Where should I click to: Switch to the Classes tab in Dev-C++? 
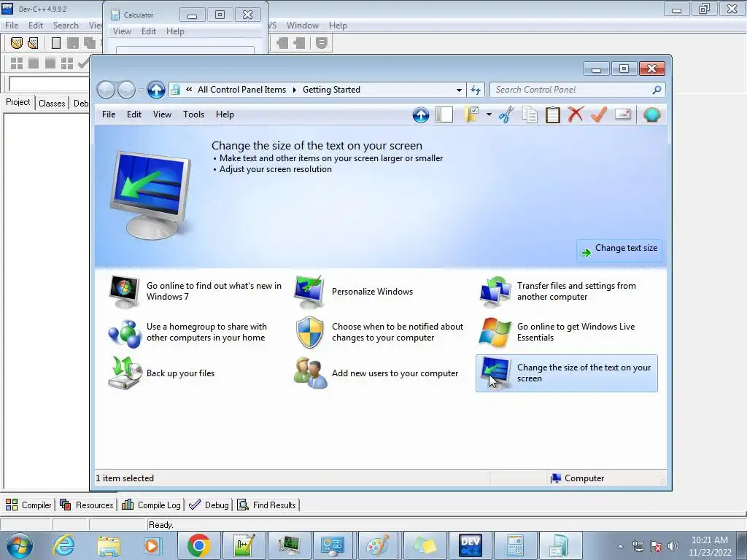click(52, 104)
